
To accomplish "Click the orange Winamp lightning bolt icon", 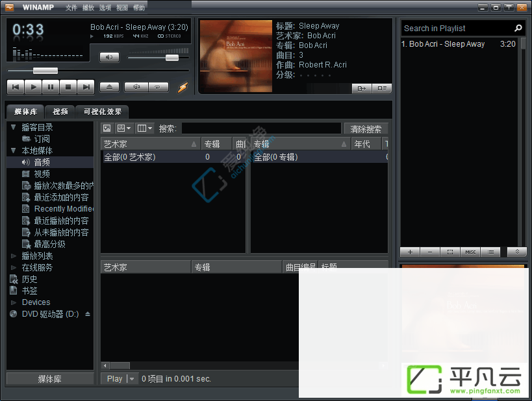I will (x=183, y=87).
